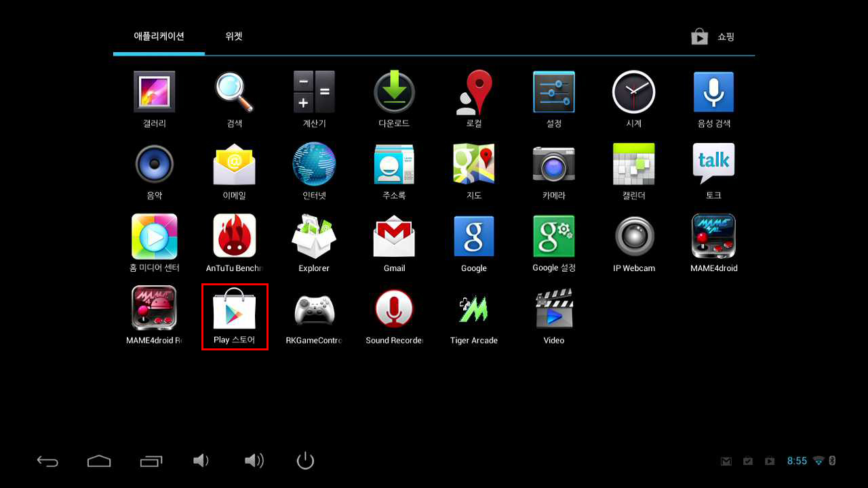
Task: Tap the power button icon
Action: [305, 461]
